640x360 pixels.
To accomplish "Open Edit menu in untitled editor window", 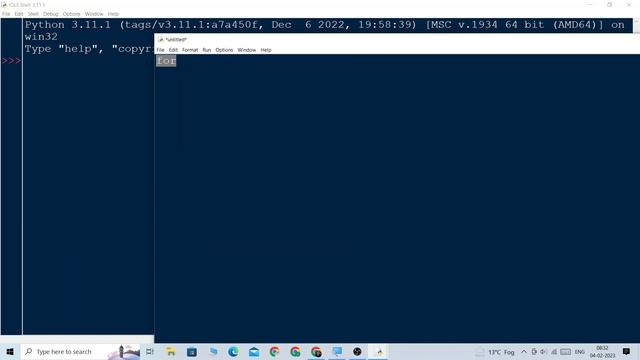I will pyautogui.click(x=173, y=50).
